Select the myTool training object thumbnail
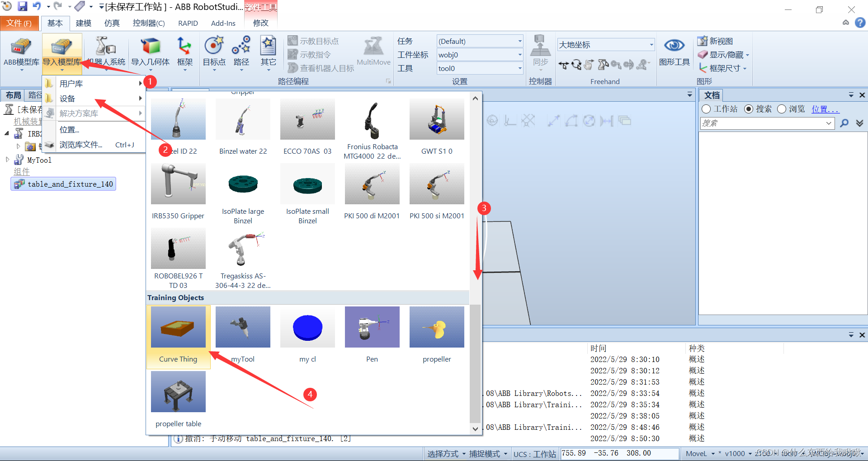This screenshot has height=461, width=868. coord(243,327)
